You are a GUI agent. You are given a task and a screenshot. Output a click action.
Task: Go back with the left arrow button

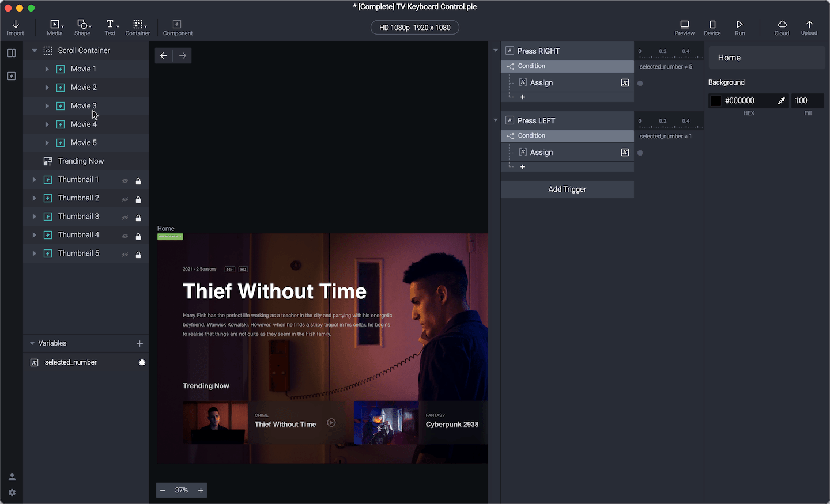click(x=164, y=55)
